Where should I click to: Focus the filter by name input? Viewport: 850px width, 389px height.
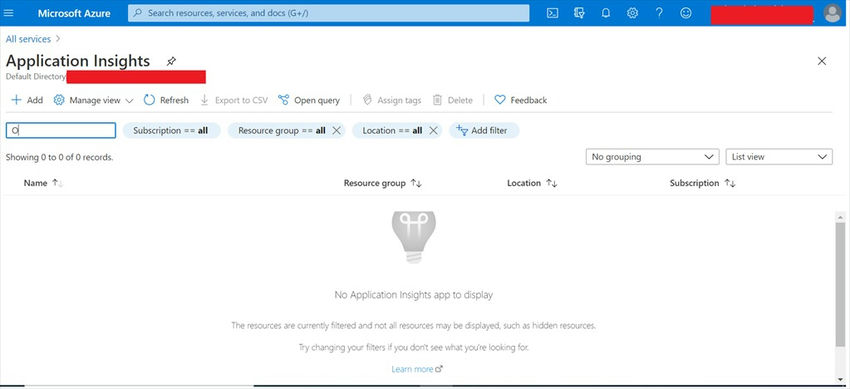click(x=61, y=131)
